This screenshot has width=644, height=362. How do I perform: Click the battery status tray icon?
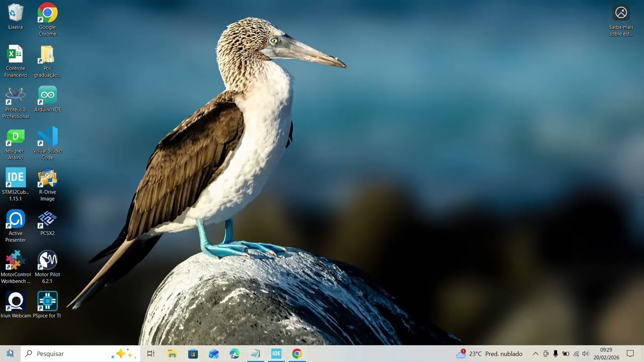pos(566,353)
